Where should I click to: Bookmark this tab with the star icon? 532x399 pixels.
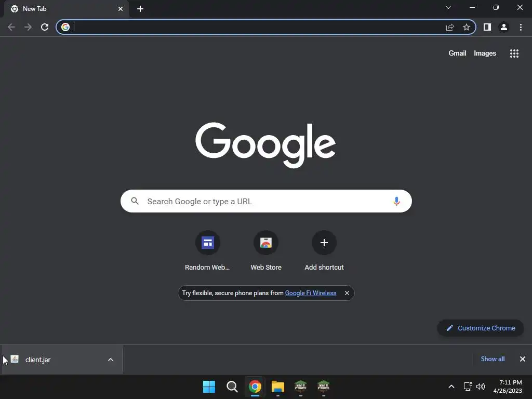coord(467,27)
